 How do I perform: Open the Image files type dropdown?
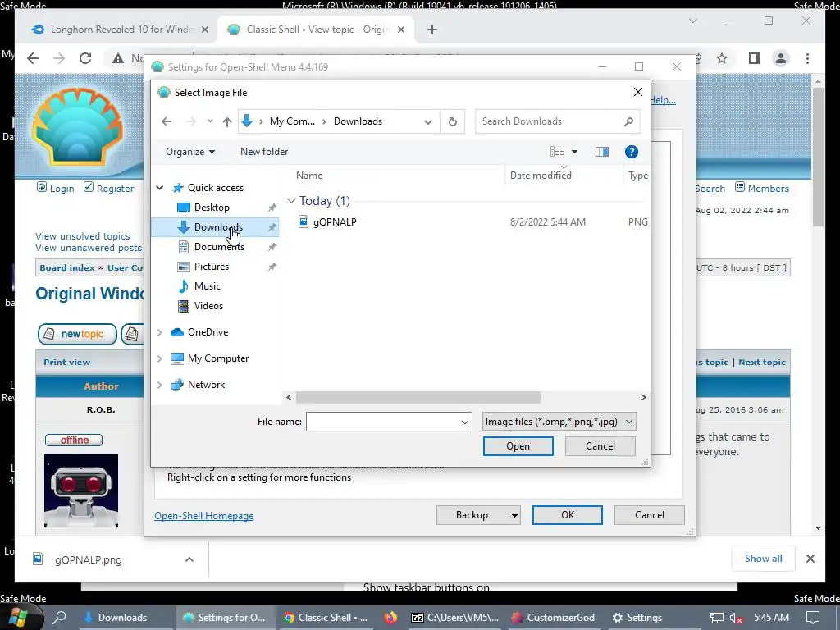pos(559,422)
